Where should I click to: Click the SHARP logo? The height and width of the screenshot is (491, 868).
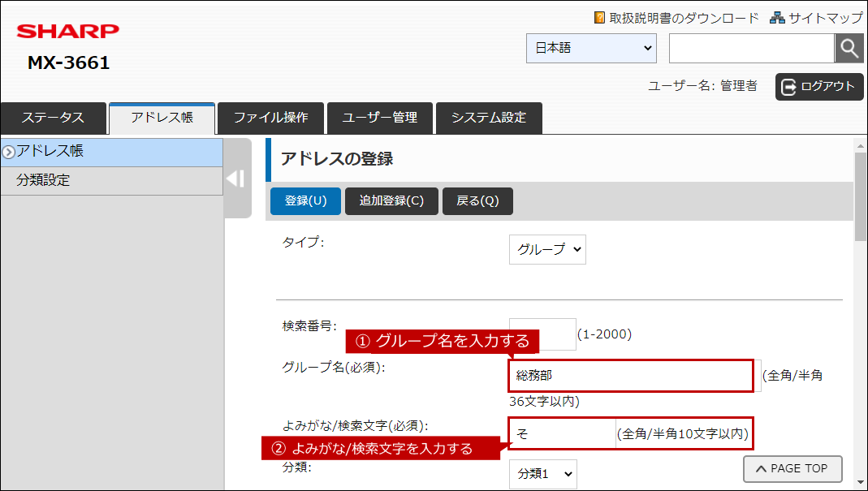(68, 31)
